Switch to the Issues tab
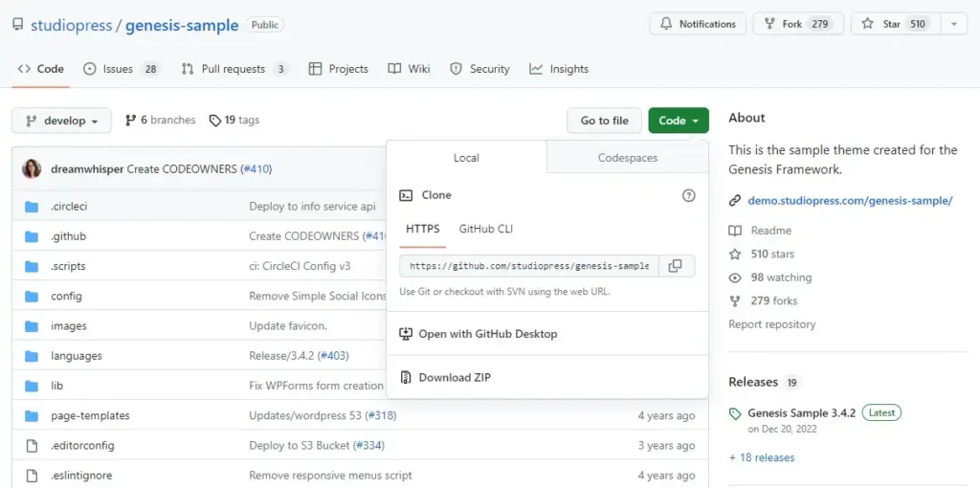Viewport: 980px width, 488px height. click(122, 69)
